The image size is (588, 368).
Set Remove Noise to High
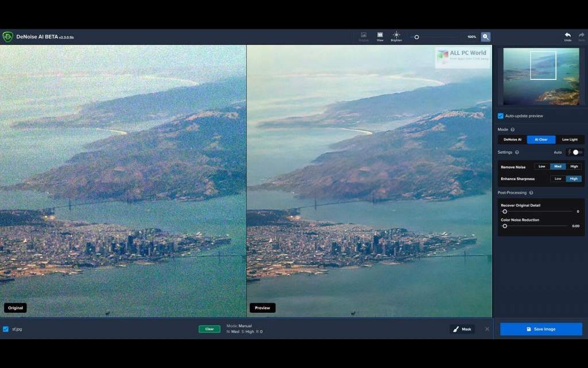(x=574, y=166)
